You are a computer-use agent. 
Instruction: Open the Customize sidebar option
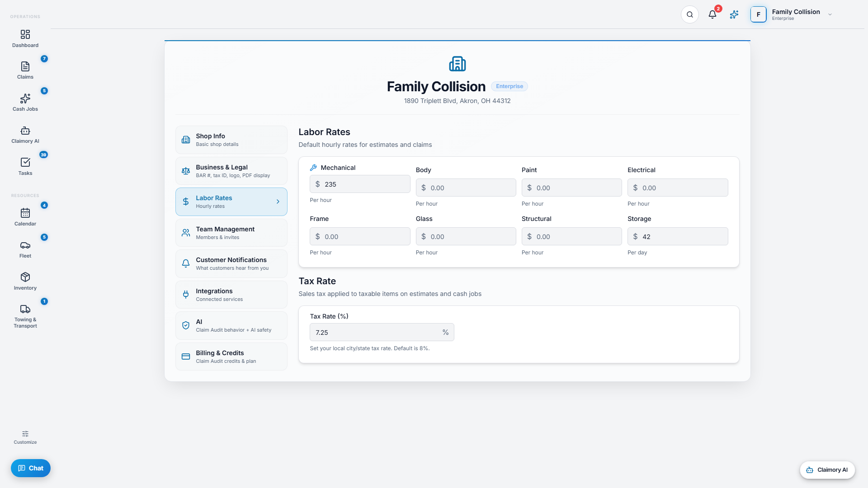[x=25, y=437]
